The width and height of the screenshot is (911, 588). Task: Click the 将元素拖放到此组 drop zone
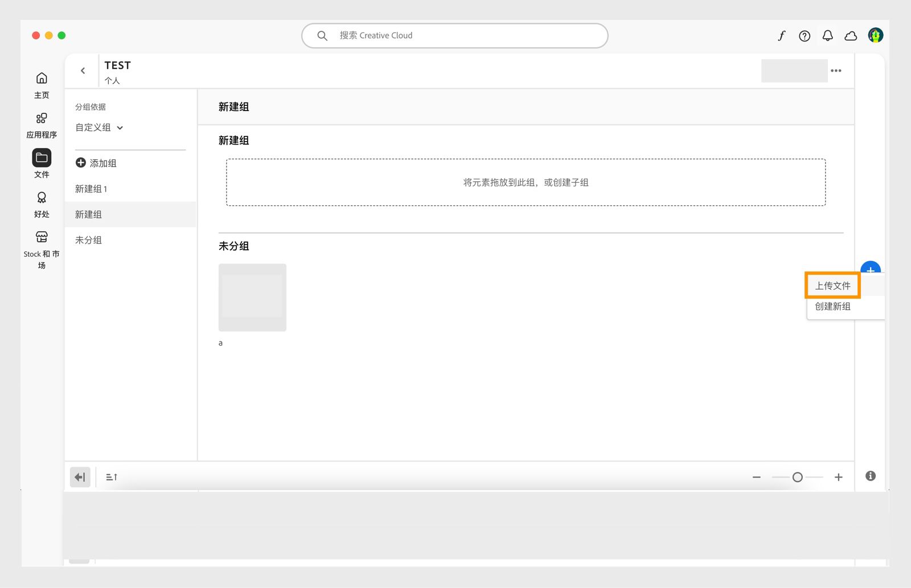tap(526, 182)
